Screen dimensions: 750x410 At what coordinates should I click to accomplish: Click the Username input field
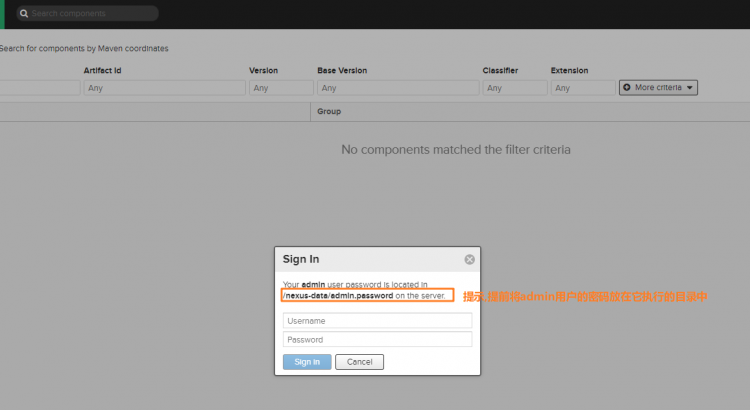377,321
